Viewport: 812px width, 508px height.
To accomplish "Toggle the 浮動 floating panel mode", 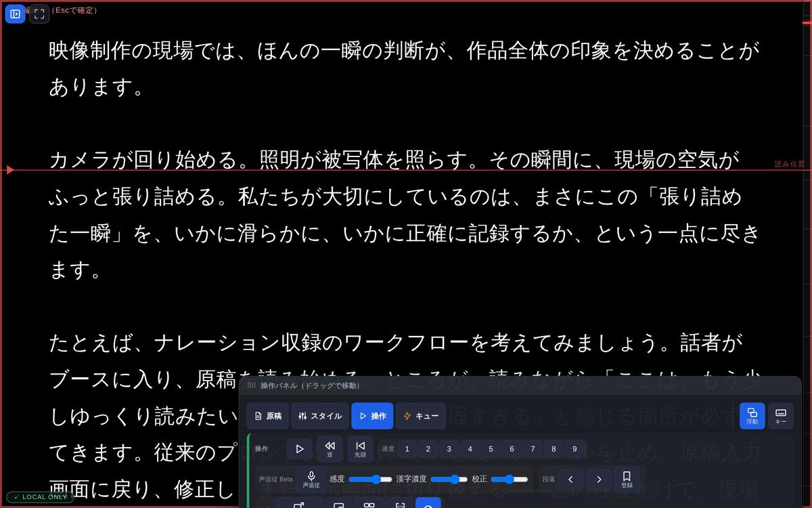I will coord(752,416).
